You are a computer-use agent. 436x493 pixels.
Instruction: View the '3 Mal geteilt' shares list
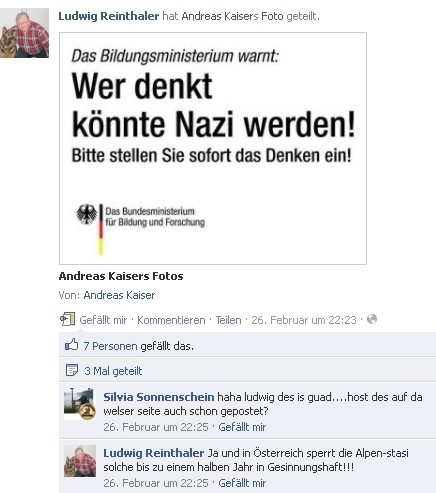click(x=113, y=371)
